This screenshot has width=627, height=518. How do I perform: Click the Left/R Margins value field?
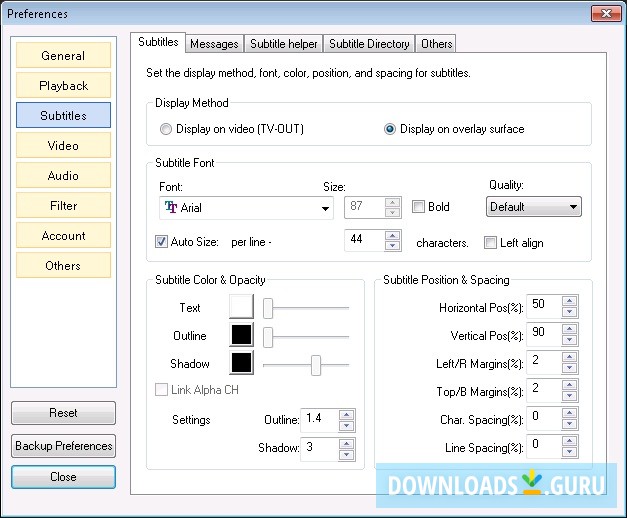(544, 362)
